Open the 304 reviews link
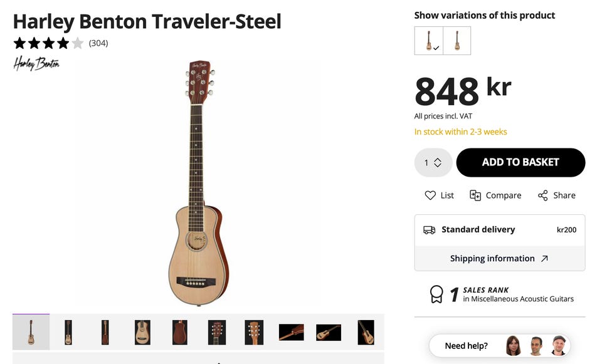The image size is (602, 364). 98,43
